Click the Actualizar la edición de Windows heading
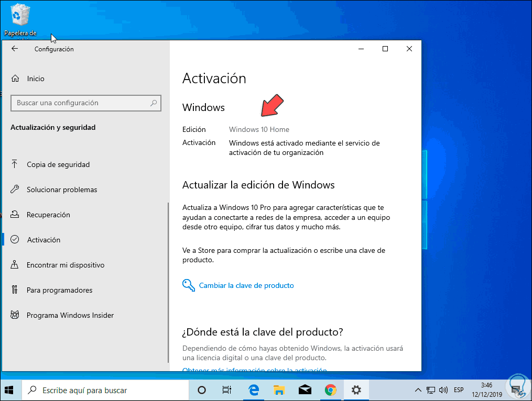Viewport: 532px width, 401px height. tap(258, 185)
